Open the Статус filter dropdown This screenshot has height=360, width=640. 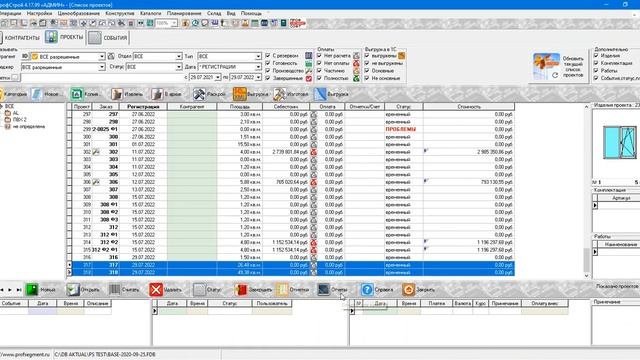(x=178, y=67)
